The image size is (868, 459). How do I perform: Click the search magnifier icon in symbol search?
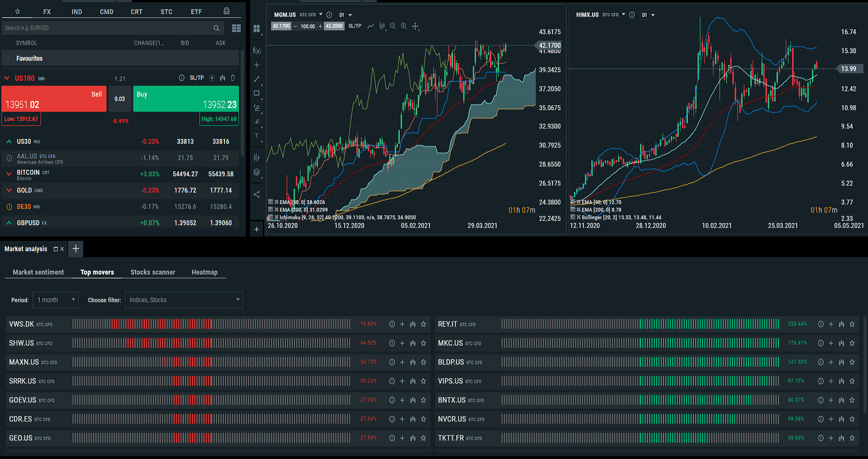pyautogui.click(x=216, y=28)
